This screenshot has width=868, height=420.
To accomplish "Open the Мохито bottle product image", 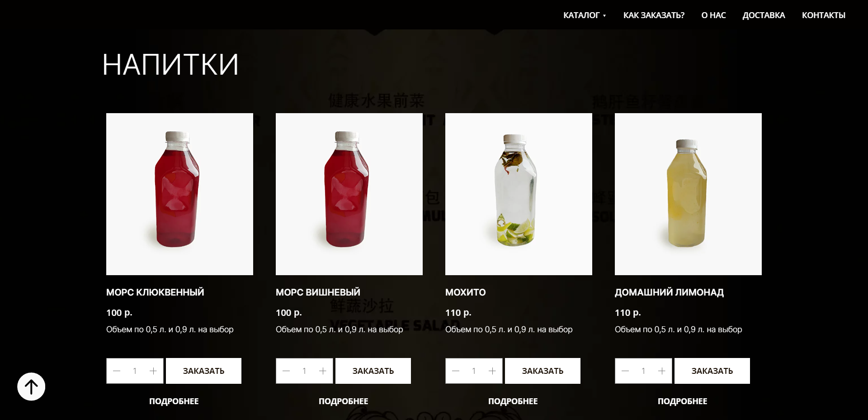I will click(x=519, y=194).
